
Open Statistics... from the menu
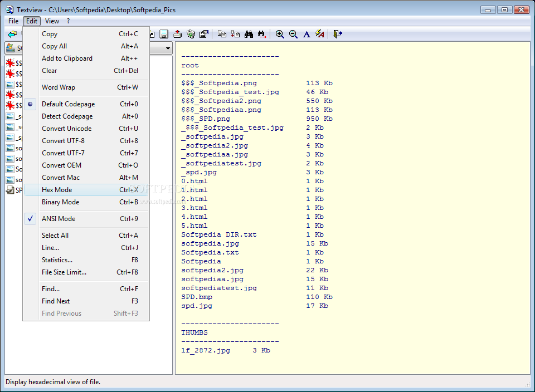pos(86,260)
